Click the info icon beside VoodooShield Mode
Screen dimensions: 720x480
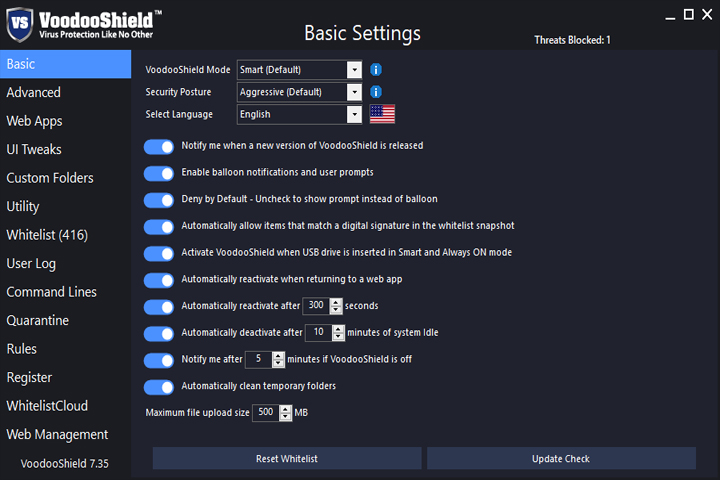[376, 70]
